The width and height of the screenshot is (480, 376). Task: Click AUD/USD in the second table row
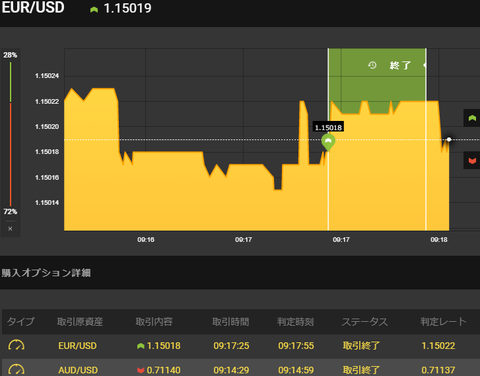point(78,370)
